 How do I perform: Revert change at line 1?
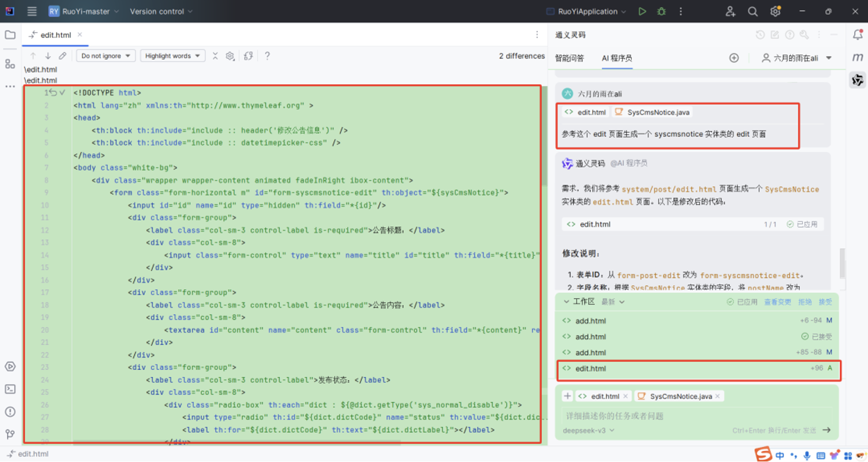tap(53, 93)
